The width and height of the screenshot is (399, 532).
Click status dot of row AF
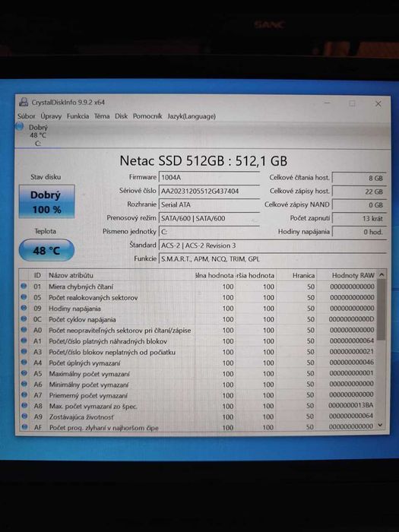(24, 427)
